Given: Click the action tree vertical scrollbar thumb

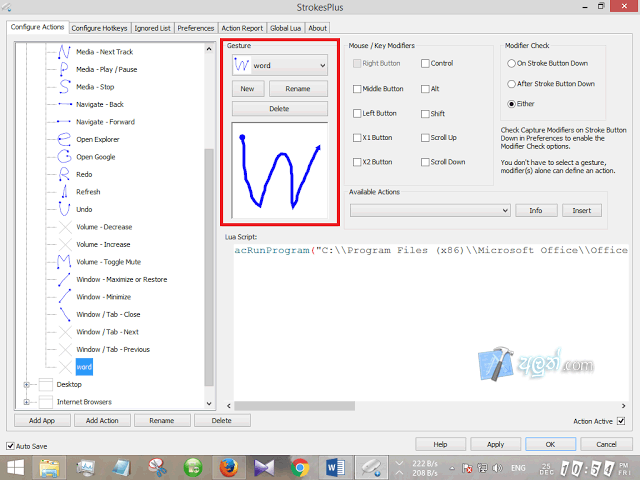Looking at the screenshot, I should coord(209,267).
